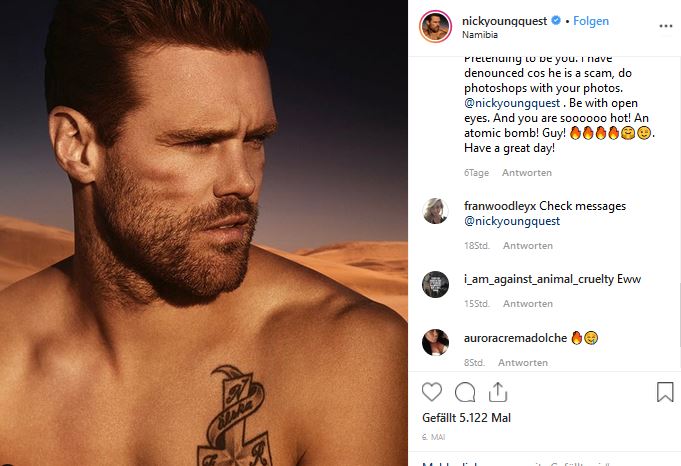Viewport: 681px width, 466px height.
Task: Reply to the franwoodleyx comment via Antworten
Action: 526,244
